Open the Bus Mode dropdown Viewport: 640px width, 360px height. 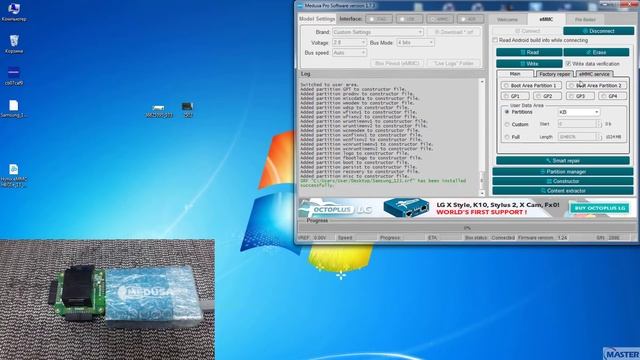click(x=416, y=42)
